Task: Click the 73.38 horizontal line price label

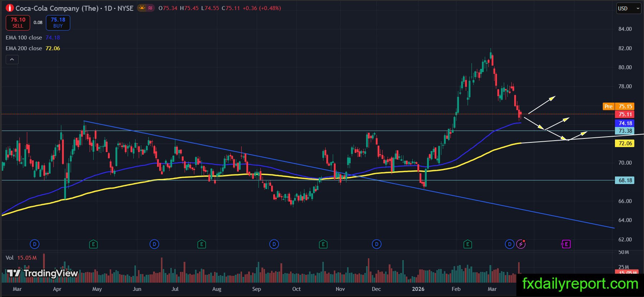Action: [625, 131]
